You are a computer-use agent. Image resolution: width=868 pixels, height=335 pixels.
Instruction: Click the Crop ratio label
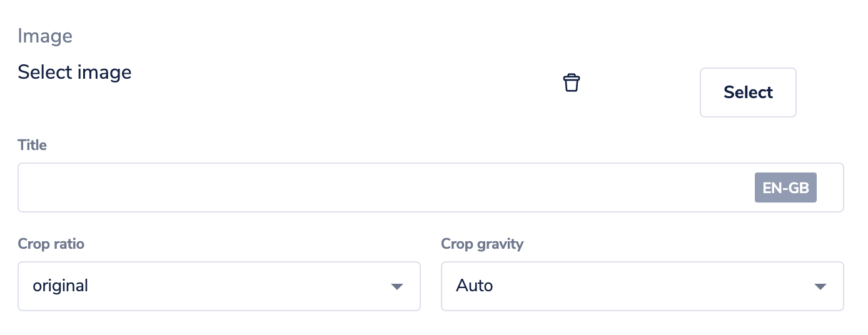(x=51, y=244)
